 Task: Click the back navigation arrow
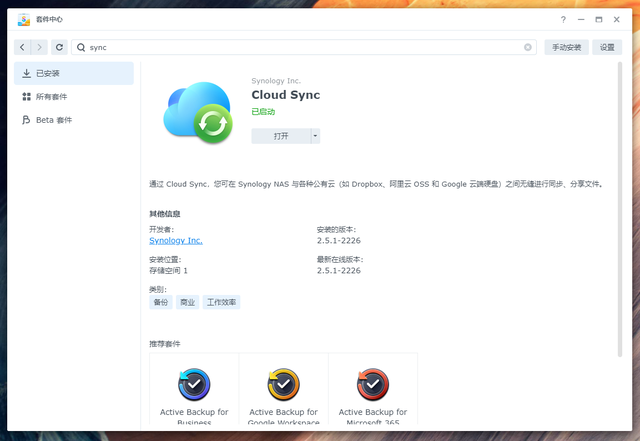(x=22, y=47)
